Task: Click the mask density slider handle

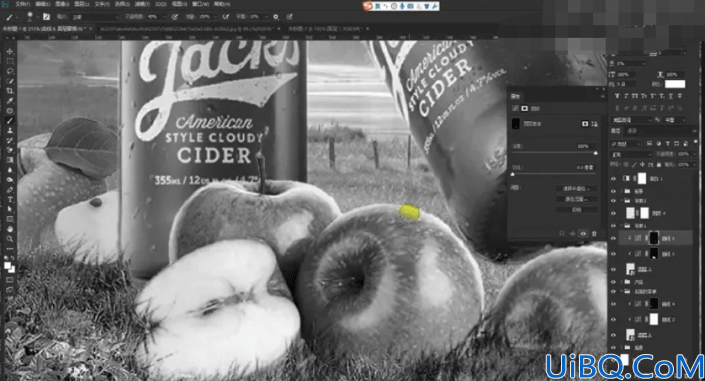Action: click(596, 153)
